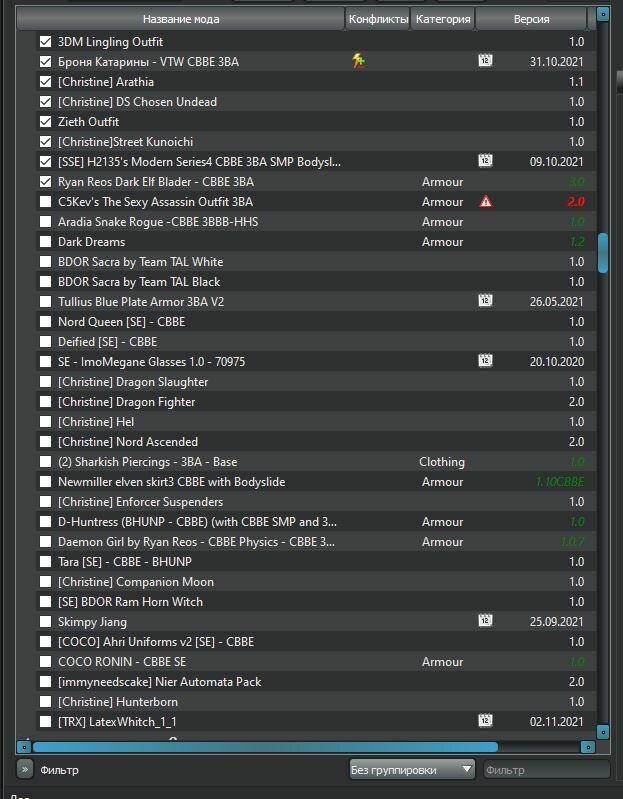Click the scroll up arrow of vertical scrollbar
Image resolution: width=623 pixels, height=799 pixels.
click(x=603, y=14)
